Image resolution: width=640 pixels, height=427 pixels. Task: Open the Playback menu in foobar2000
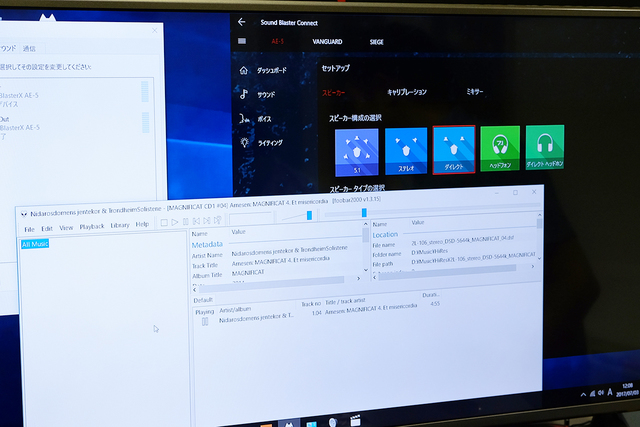91,226
